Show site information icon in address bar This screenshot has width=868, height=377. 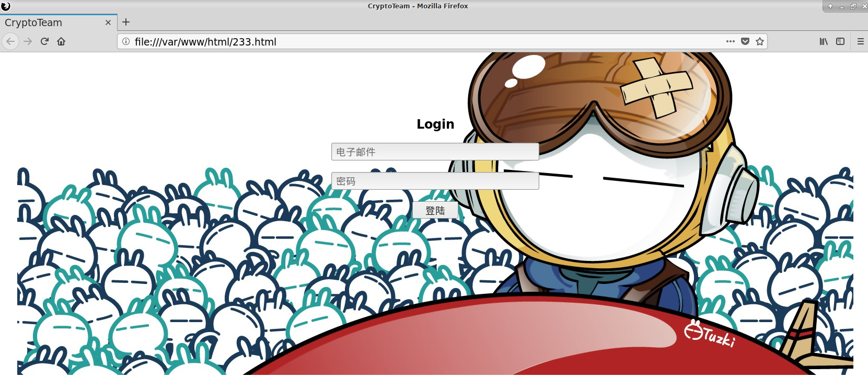click(x=126, y=41)
